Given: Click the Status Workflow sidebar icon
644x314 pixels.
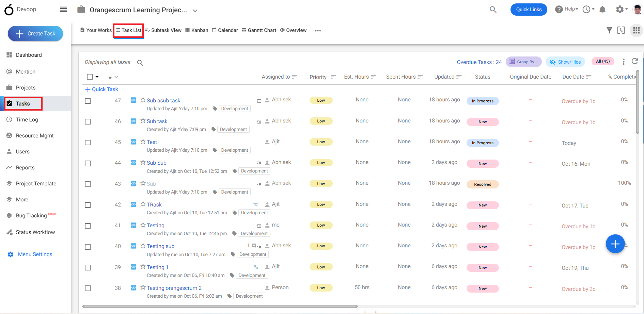Looking at the screenshot, I should (x=9, y=232).
